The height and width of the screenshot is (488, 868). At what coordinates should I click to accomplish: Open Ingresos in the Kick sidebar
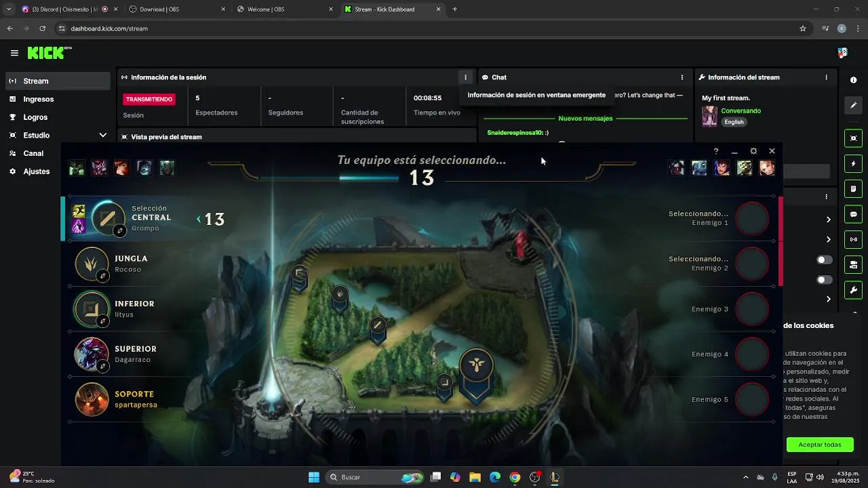[58, 99]
